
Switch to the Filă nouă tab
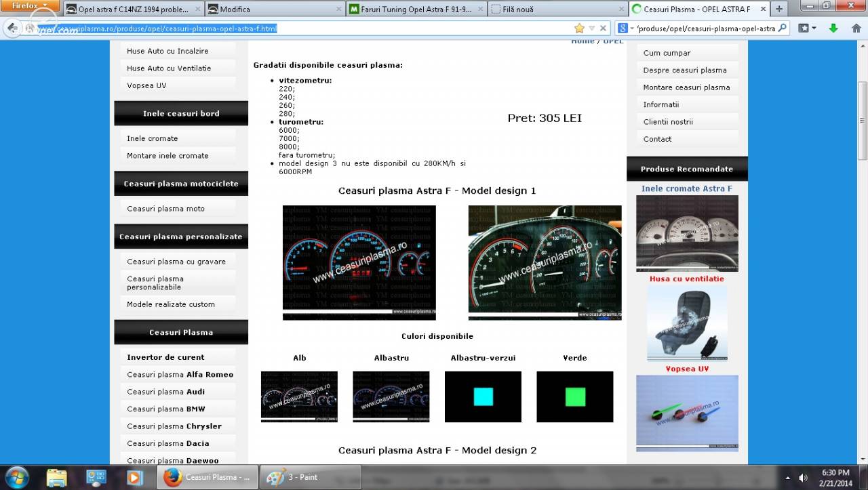point(557,9)
